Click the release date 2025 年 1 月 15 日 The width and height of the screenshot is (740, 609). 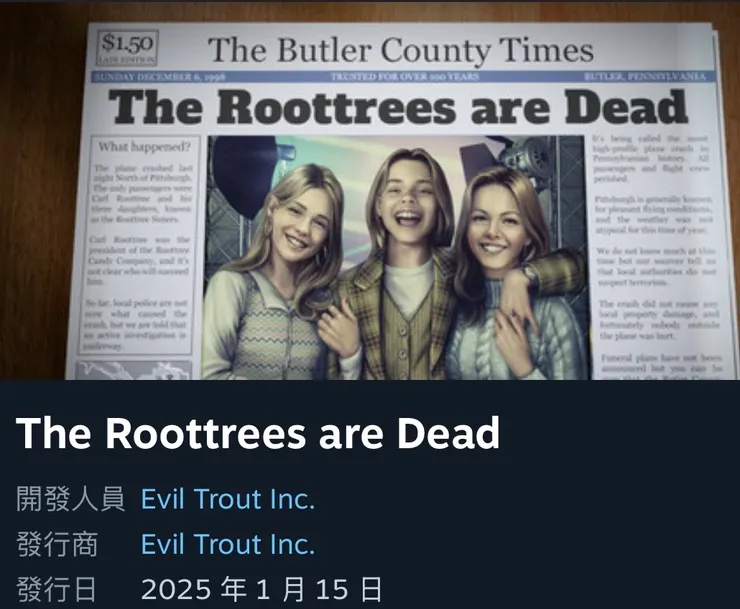[x=261, y=589]
